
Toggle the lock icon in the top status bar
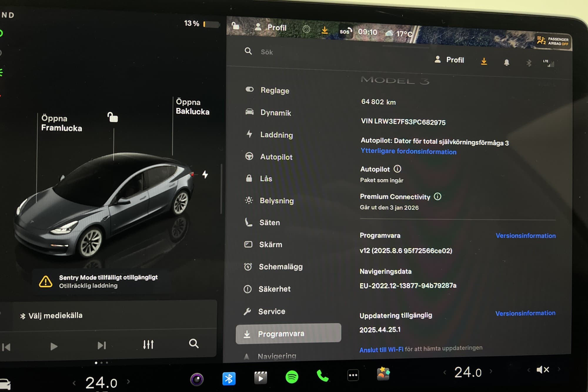click(x=235, y=26)
